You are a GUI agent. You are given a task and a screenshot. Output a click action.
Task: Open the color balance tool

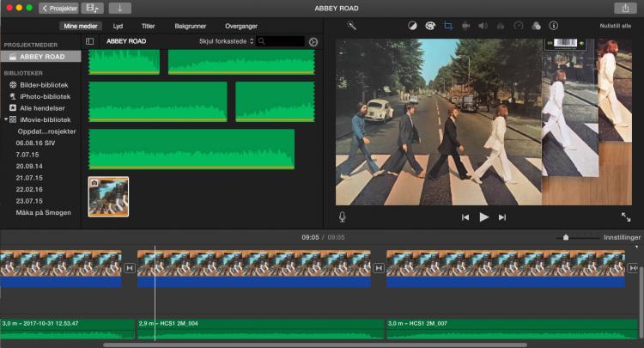411,26
